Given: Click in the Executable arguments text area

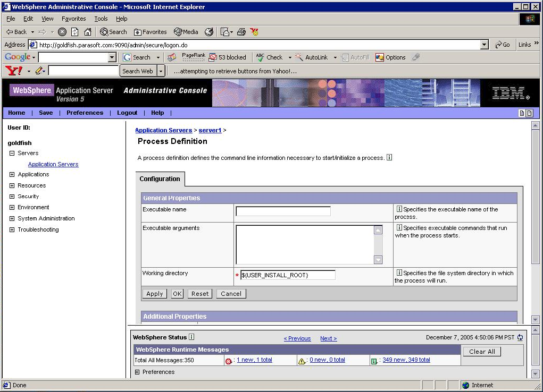Looking at the screenshot, I should point(305,245).
